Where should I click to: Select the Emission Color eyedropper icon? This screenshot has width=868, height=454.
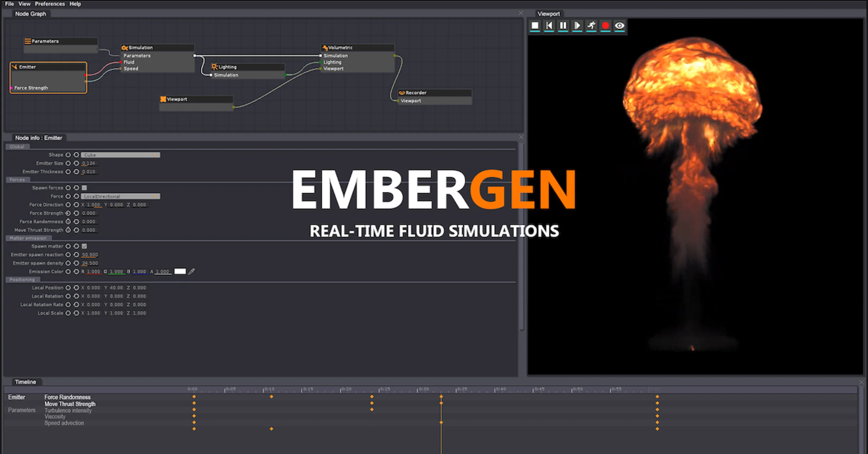click(x=192, y=271)
